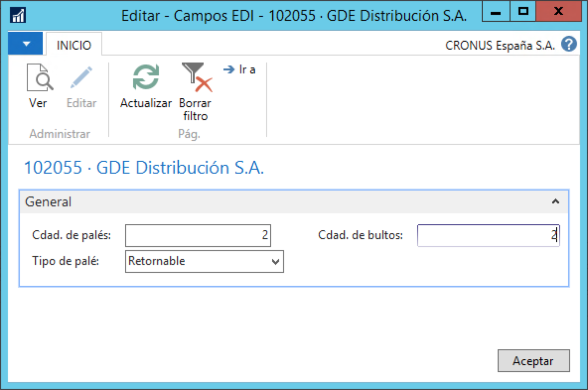
Task: Click the Tipo de palé label
Action: [65, 261]
